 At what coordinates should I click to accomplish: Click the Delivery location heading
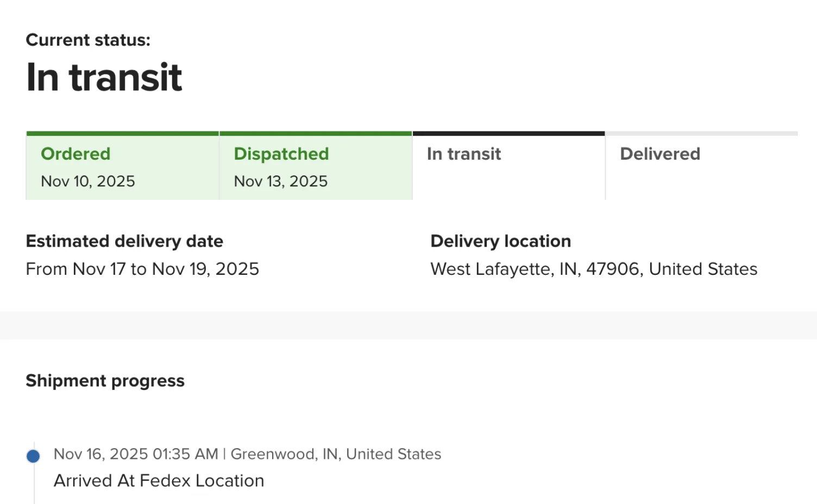pyautogui.click(x=500, y=241)
